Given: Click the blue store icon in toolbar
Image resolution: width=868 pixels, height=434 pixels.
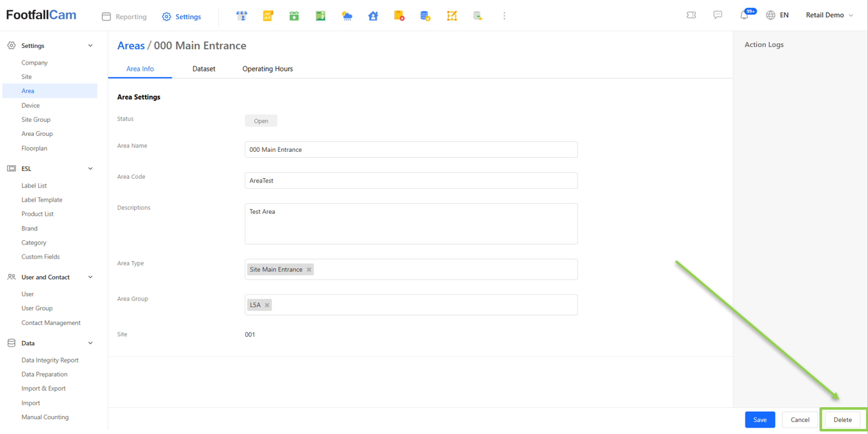Looking at the screenshot, I should (241, 16).
